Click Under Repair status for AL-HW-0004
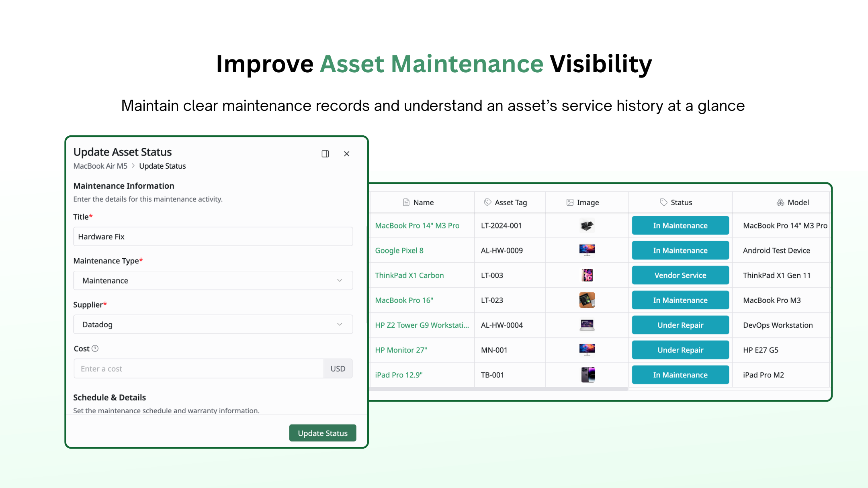The width and height of the screenshot is (868, 488). pyautogui.click(x=680, y=325)
